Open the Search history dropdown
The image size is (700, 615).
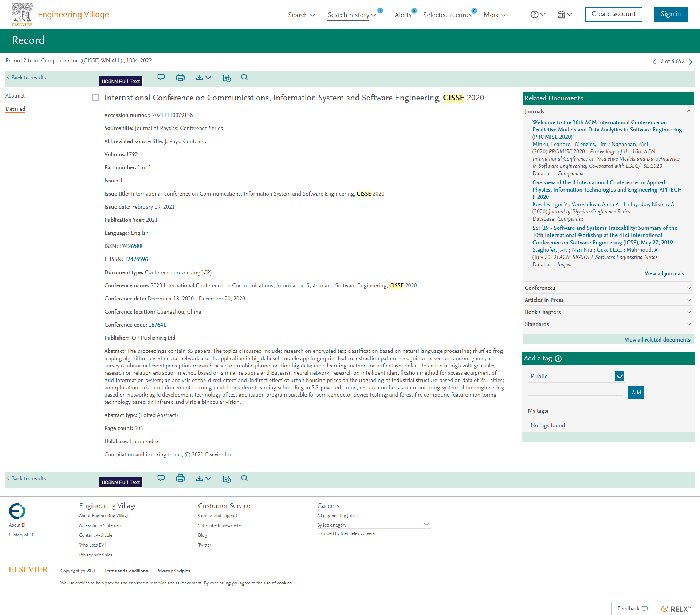351,15
